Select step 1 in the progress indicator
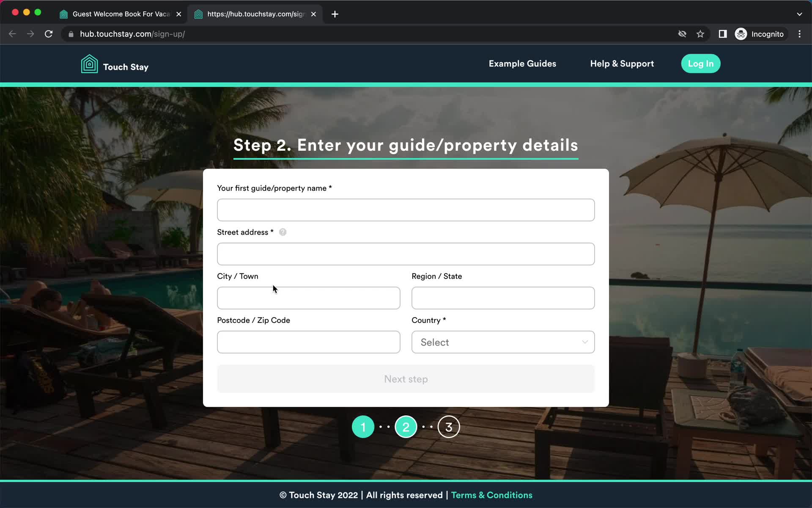The width and height of the screenshot is (812, 508). (363, 426)
